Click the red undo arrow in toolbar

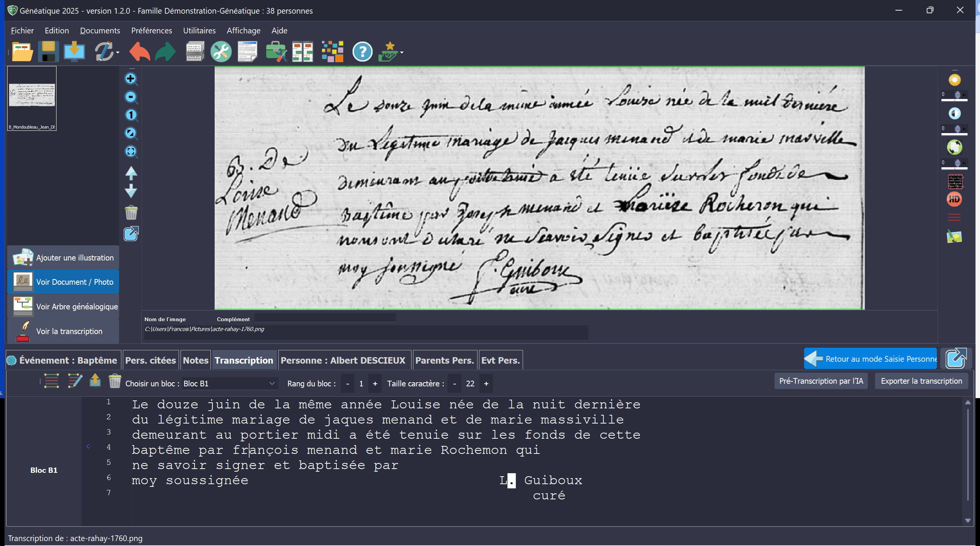click(139, 52)
